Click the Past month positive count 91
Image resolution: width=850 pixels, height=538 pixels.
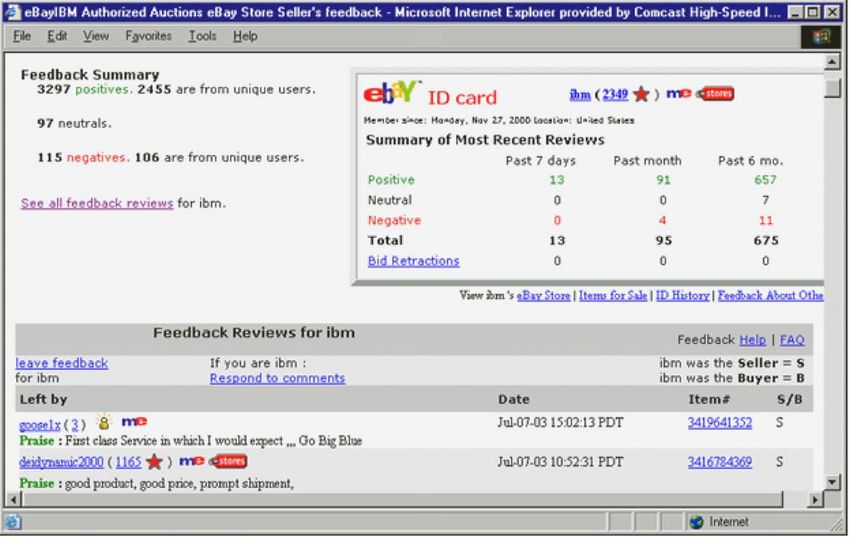pyautogui.click(x=663, y=180)
